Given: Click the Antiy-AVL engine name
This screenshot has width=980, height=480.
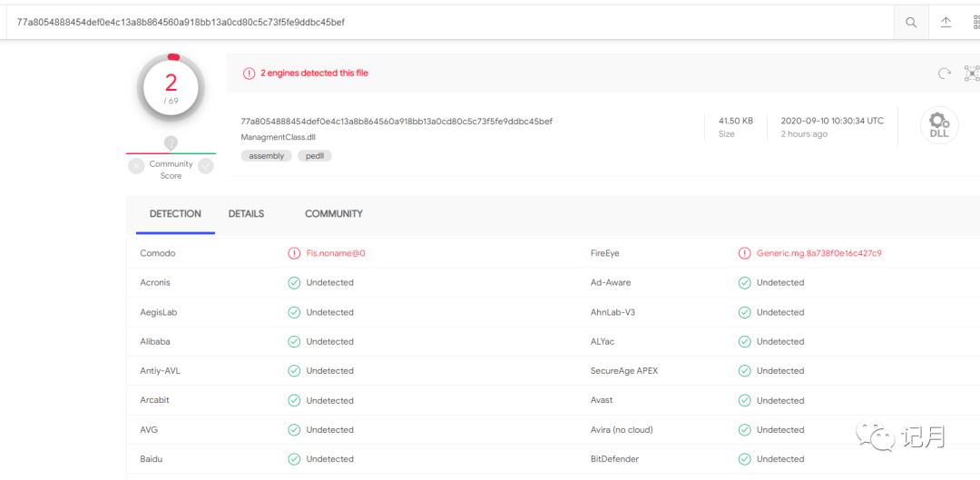Looking at the screenshot, I should tap(160, 370).
